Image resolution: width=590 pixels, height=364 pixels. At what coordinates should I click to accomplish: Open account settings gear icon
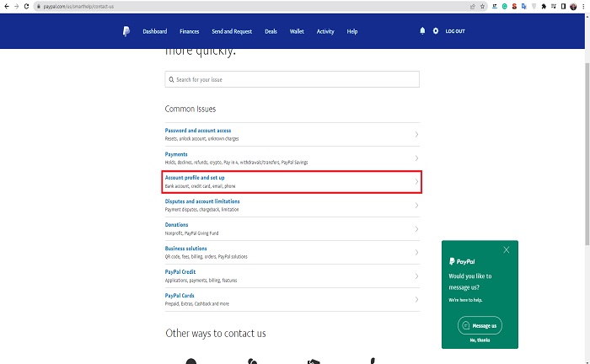tap(436, 31)
